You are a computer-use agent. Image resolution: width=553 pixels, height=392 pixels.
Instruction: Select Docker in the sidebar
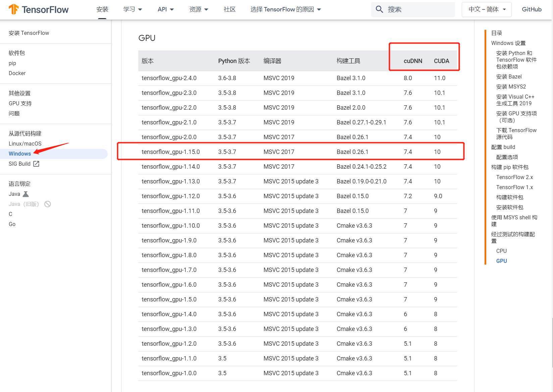[17, 73]
